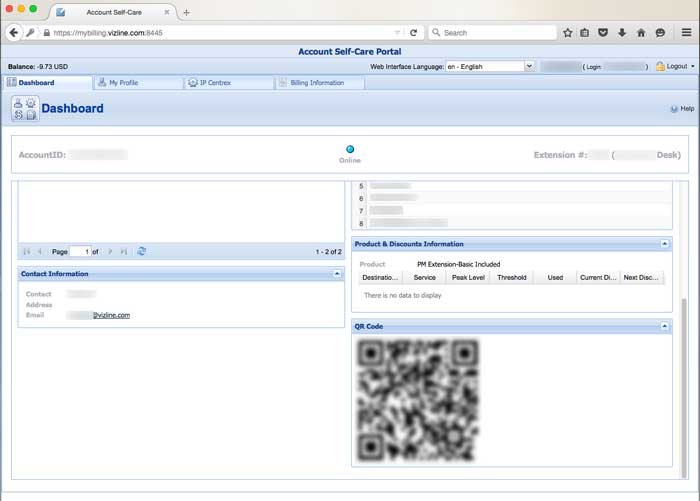Focus the browser Search field

[x=492, y=33]
